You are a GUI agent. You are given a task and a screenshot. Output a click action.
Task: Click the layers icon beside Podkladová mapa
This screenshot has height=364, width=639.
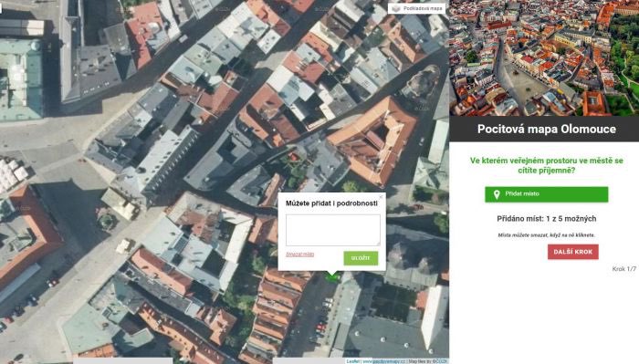click(395, 8)
